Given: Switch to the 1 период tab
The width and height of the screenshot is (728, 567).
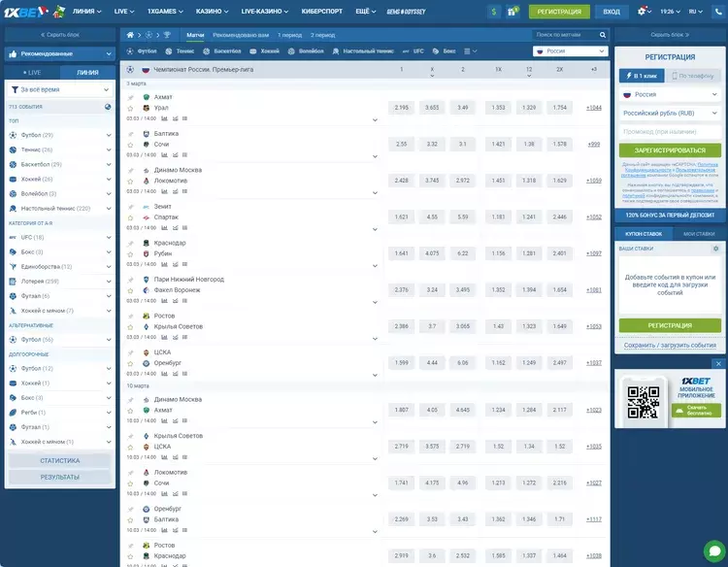Looking at the screenshot, I should click(289, 35).
